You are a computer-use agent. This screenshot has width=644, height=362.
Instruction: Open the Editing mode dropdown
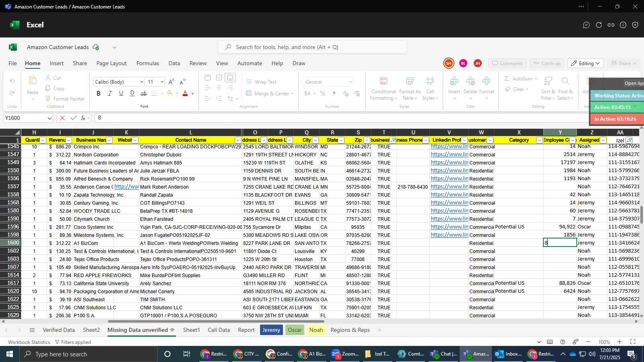pos(586,63)
